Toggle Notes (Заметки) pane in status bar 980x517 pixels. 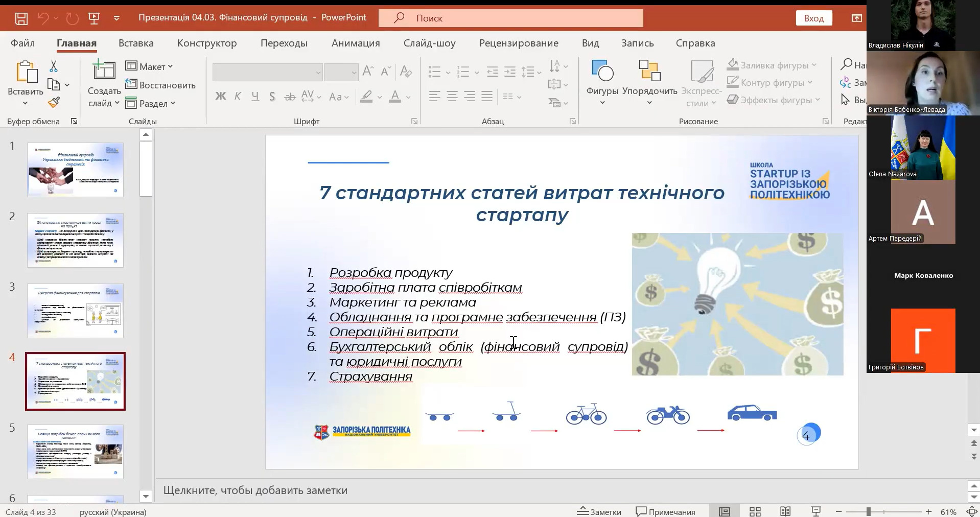tap(599, 511)
